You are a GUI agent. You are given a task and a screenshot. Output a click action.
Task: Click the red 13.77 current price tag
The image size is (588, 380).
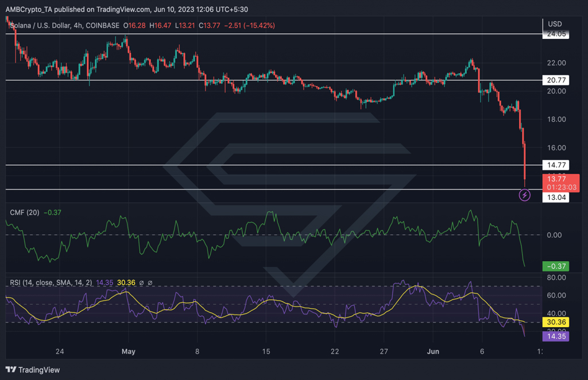click(x=561, y=183)
